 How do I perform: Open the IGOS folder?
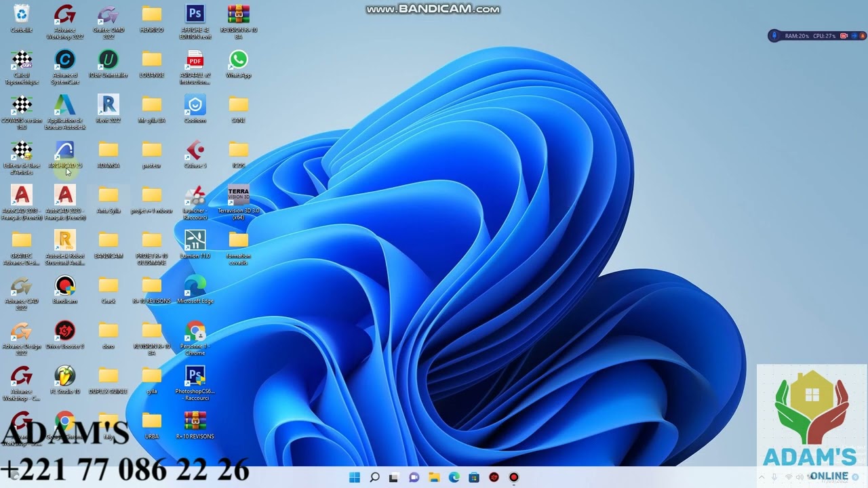[x=239, y=155]
